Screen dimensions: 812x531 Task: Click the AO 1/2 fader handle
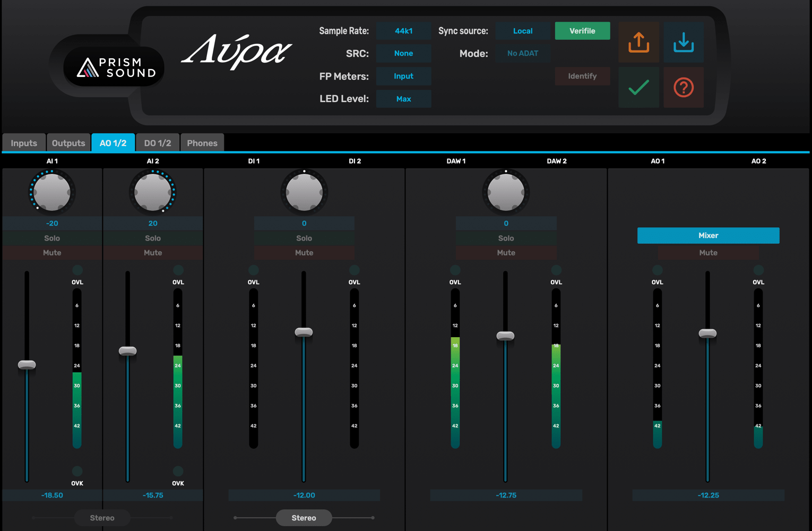707,333
